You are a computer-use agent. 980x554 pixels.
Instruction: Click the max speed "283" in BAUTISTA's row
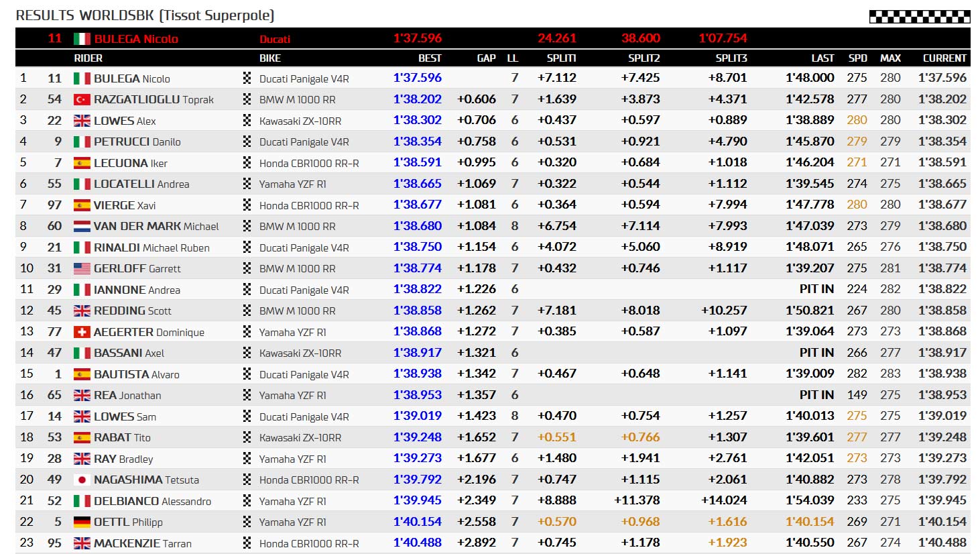point(890,374)
